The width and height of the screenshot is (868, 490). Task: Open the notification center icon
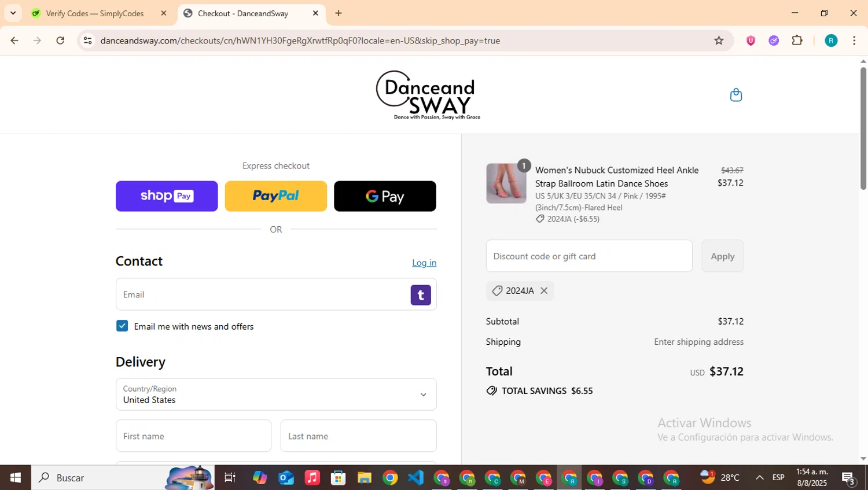848,478
